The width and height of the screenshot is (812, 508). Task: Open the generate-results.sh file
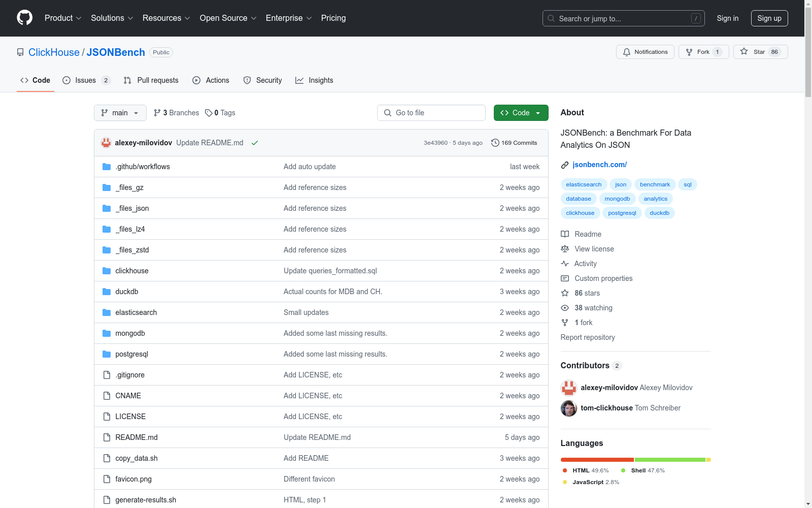146,500
